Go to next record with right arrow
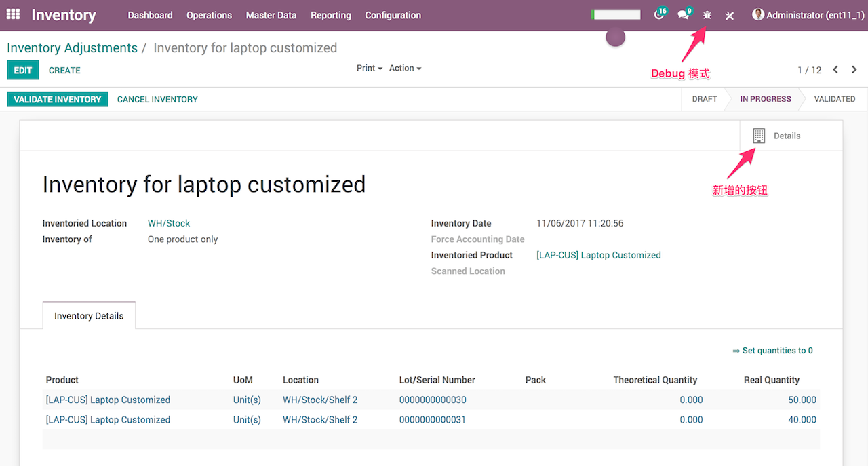This screenshot has height=466, width=868. 854,69
